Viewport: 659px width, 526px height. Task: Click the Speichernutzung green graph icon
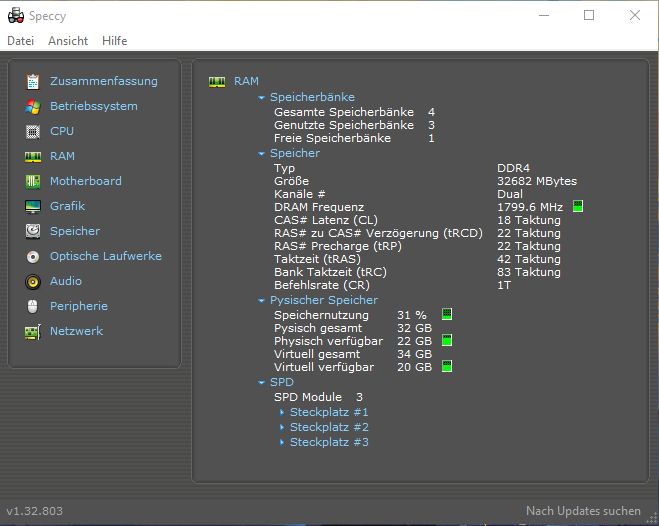click(447, 314)
